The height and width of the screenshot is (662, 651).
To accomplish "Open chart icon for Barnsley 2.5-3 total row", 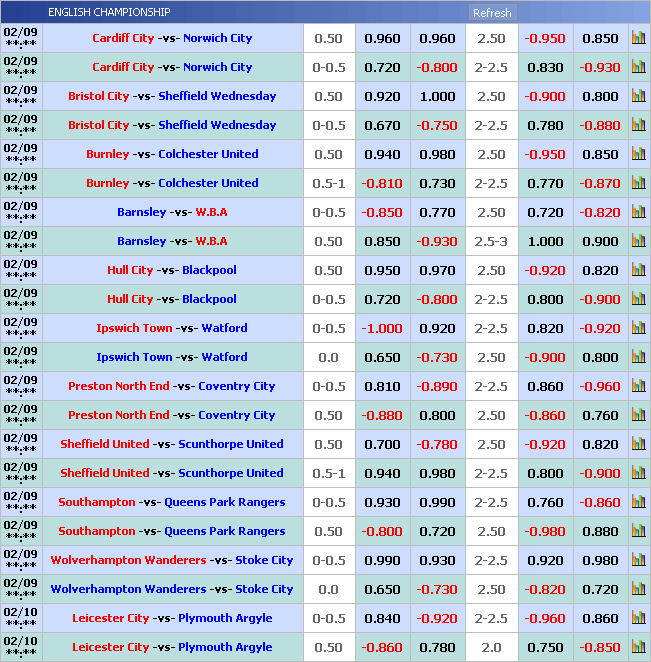I will click(638, 242).
